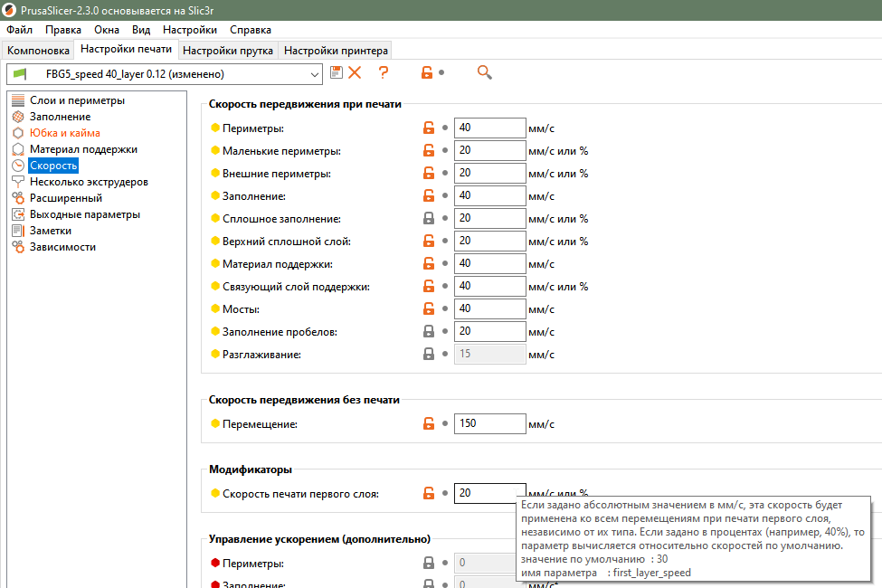Click the magnifier search settings icon
Image resolution: width=882 pixels, height=588 pixels.
tap(484, 73)
